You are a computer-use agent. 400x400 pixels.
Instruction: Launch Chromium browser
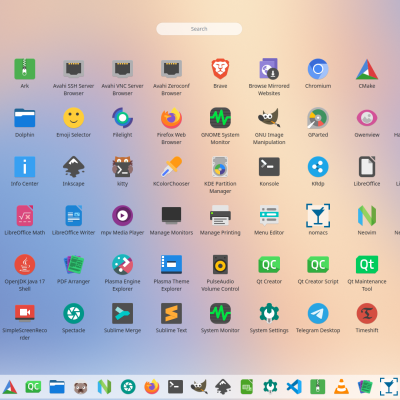pyautogui.click(x=318, y=69)
